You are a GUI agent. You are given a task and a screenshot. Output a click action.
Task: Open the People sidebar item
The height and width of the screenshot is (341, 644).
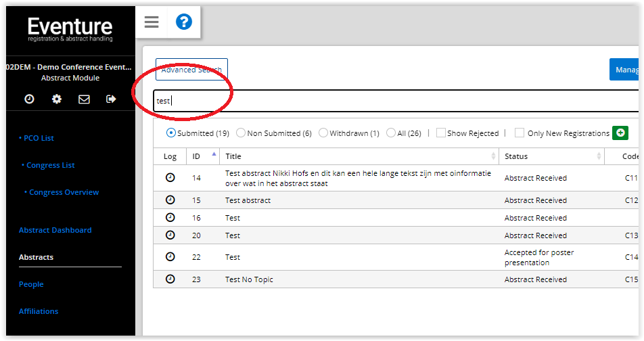(x=31, y=284)
